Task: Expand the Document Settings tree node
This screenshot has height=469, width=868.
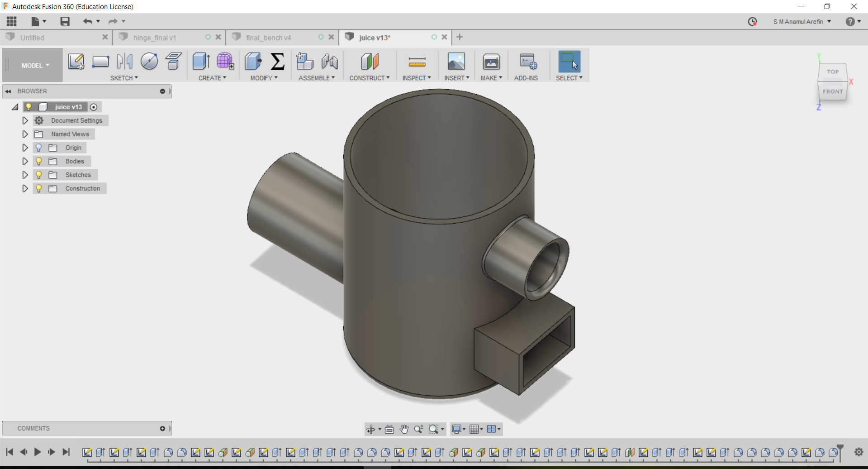Action: 25,120
